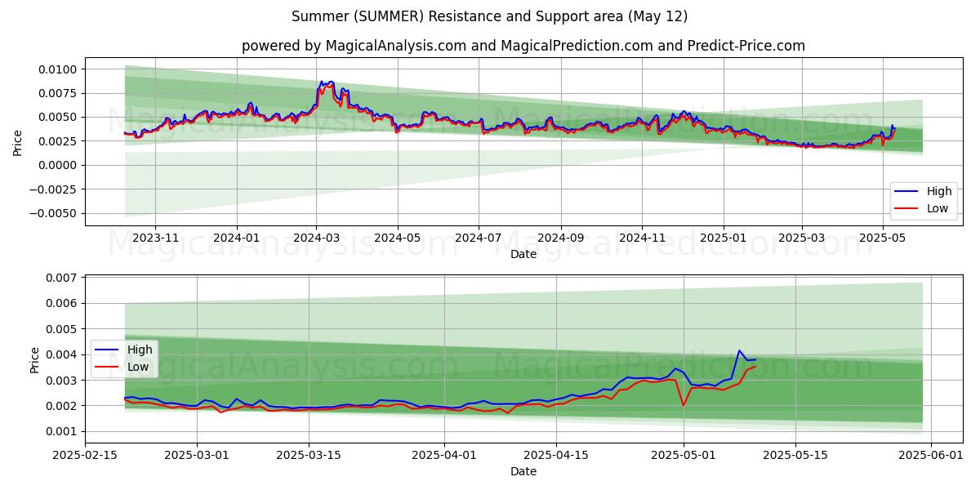Click the "powered by MagicalAnalysis.com" subtitle line
This screenshot has height=490, width=980.
(x=523, y=46)
